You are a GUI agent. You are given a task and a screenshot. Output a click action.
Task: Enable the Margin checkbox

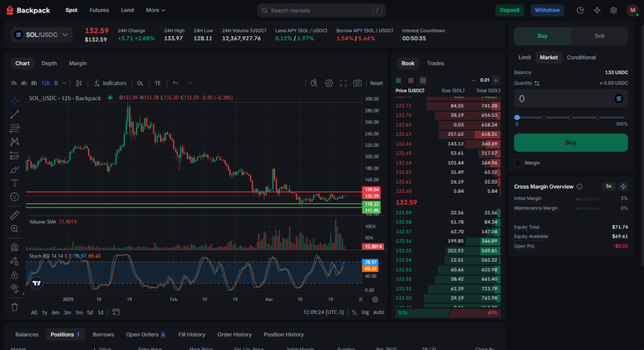[x=518, y=164]
